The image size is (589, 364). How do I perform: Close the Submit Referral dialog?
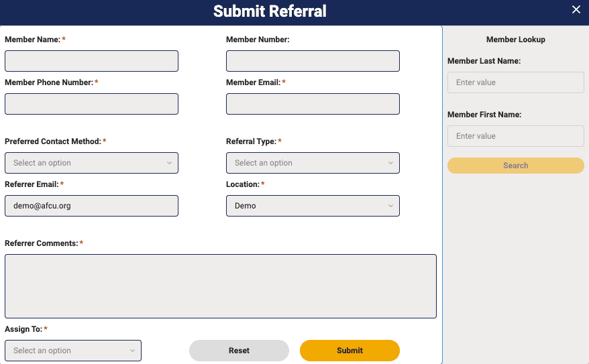[576, 9]
